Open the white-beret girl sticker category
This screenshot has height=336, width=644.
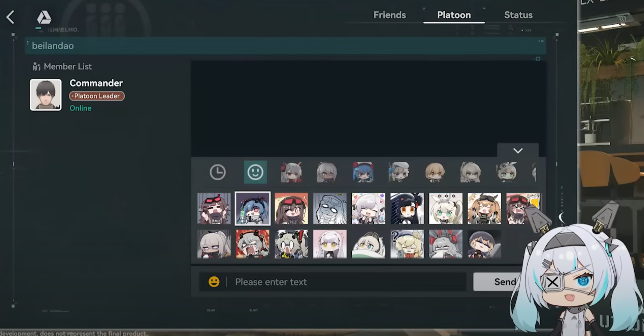[x=399, y=172]
